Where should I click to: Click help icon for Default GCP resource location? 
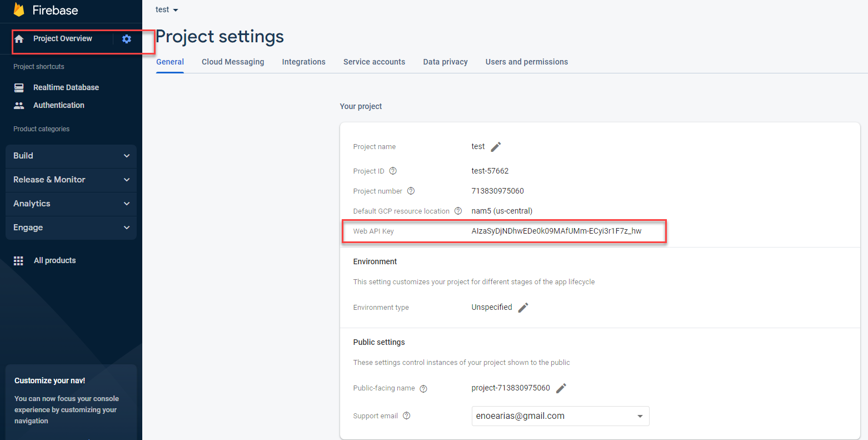coord(458,211)
